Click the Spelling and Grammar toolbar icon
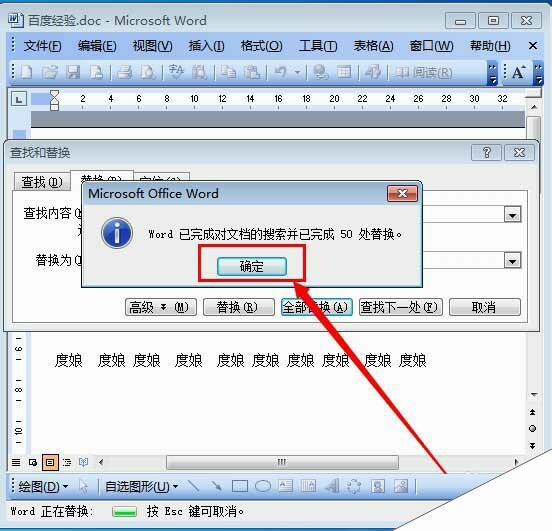 [x=176, y=72]
